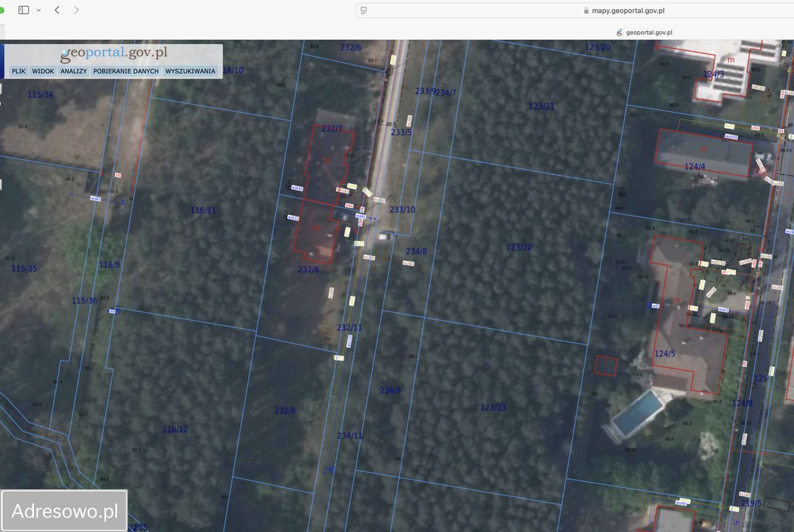Open the sidebar tab group dropdown arrow
794x532 pixels.
[38, 10]
